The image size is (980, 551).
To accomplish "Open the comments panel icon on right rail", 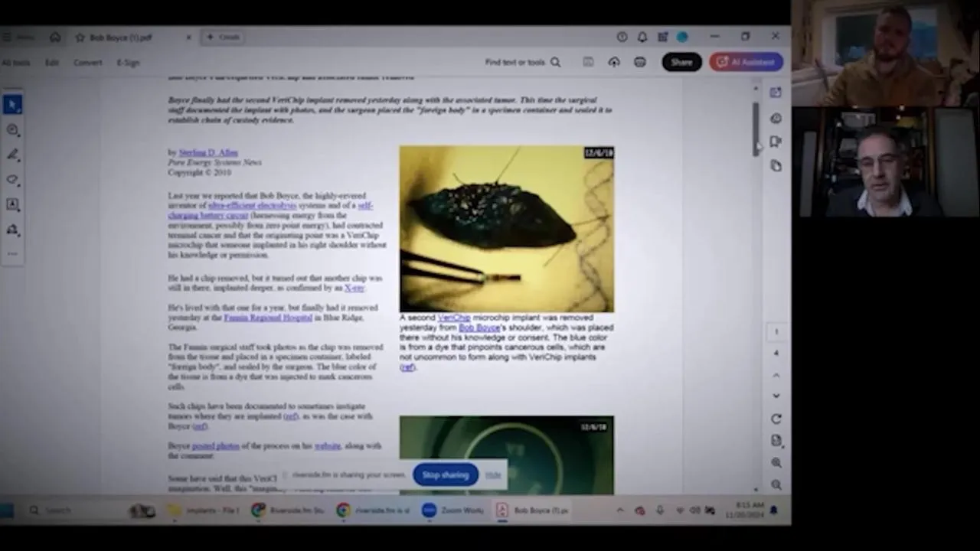I will 776,118.
